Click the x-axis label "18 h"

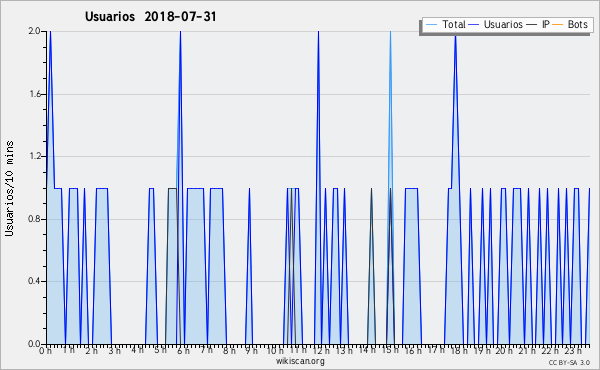click(459, 351)
